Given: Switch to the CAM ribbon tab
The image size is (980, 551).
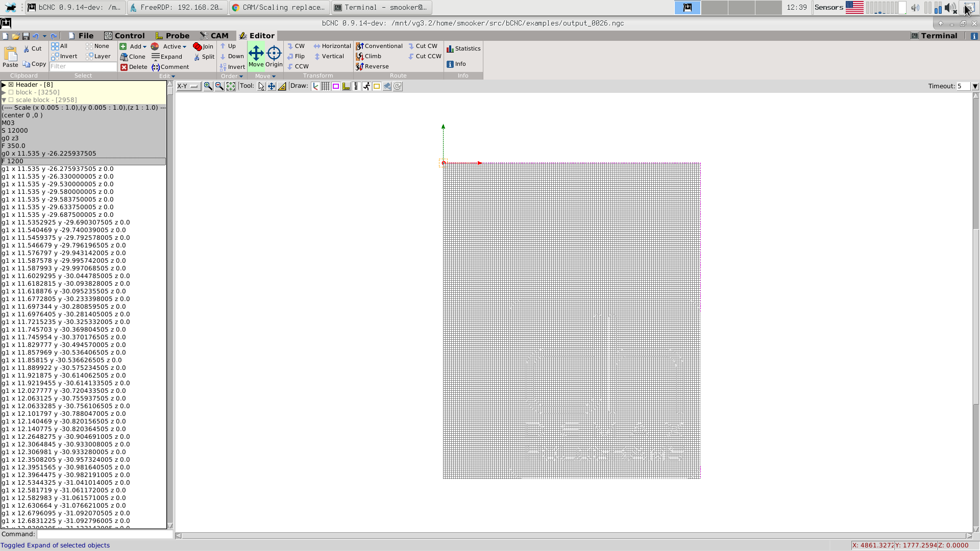Looking at the screenshot, I should pyautogui.click(x=214, y=36).
